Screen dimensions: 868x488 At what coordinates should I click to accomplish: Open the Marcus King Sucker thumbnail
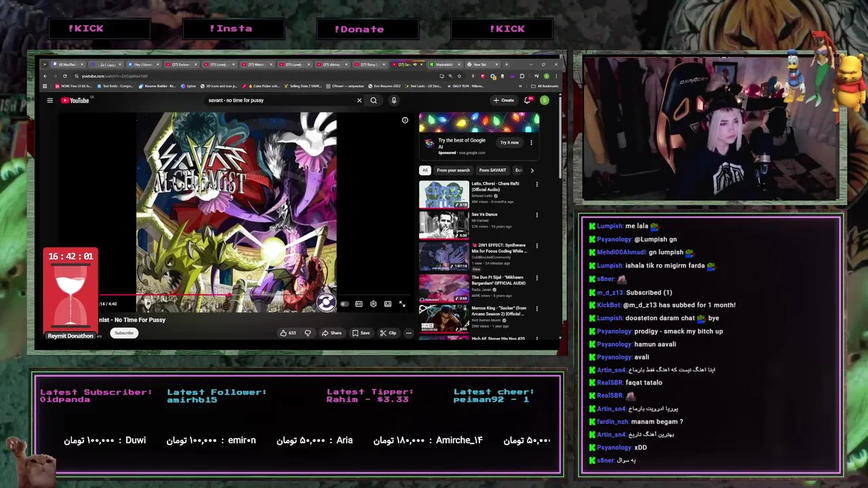(x=444, y=319)
